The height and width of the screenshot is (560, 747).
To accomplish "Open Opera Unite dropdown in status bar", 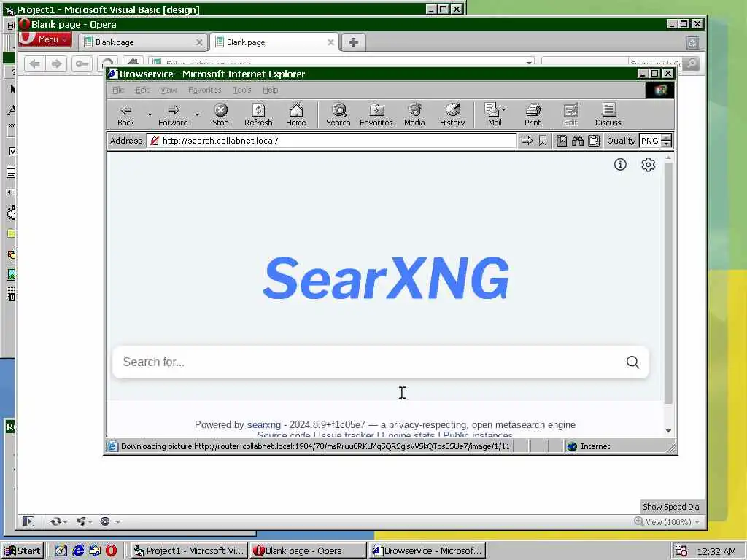I will click(x=85, y=521).
